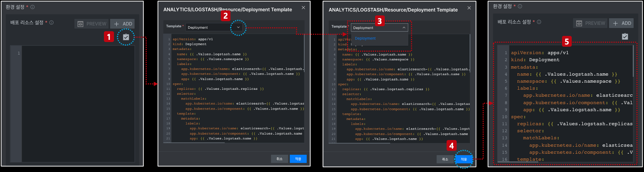Click ADD button in last panel
This screenshot has height=172, width=644.
coord(622,23)
